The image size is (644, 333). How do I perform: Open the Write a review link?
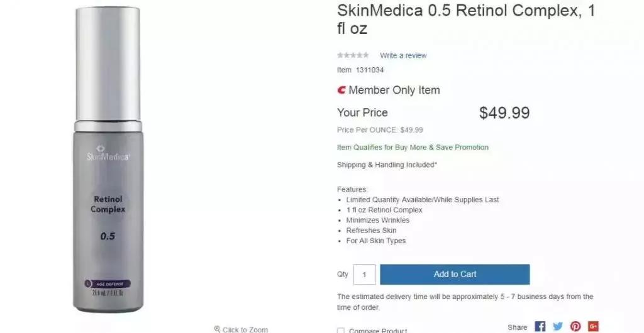pyautogui.click(x=403, y=55)
